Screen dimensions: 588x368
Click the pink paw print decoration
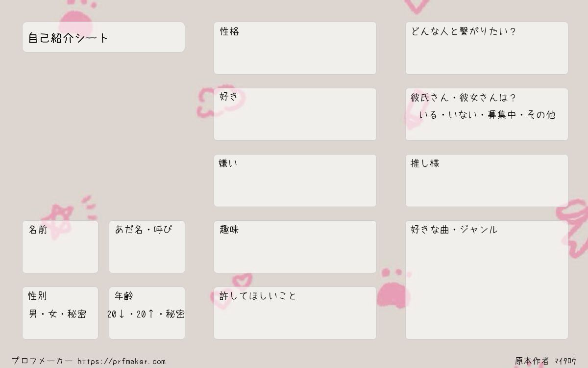(393, 289)
